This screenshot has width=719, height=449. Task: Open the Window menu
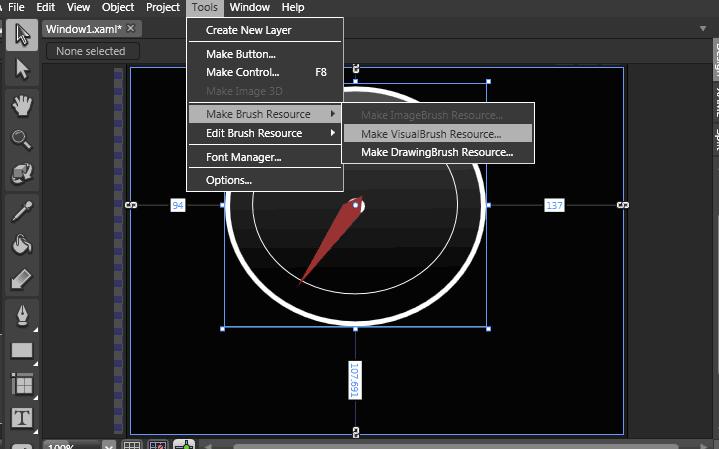click(249, 7)
